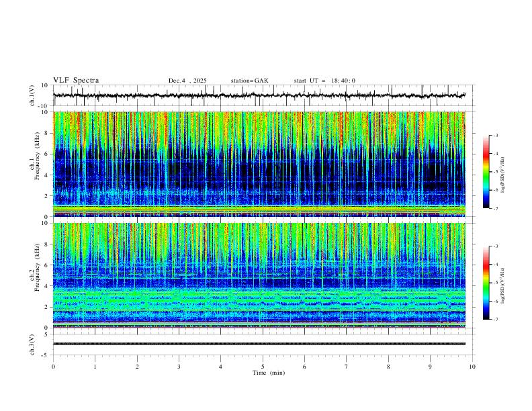Image resolution: width=532 pixels, height=411 pixels.
Task: Click the 'ch.3(V)' axis label
Action: (32, 345)
